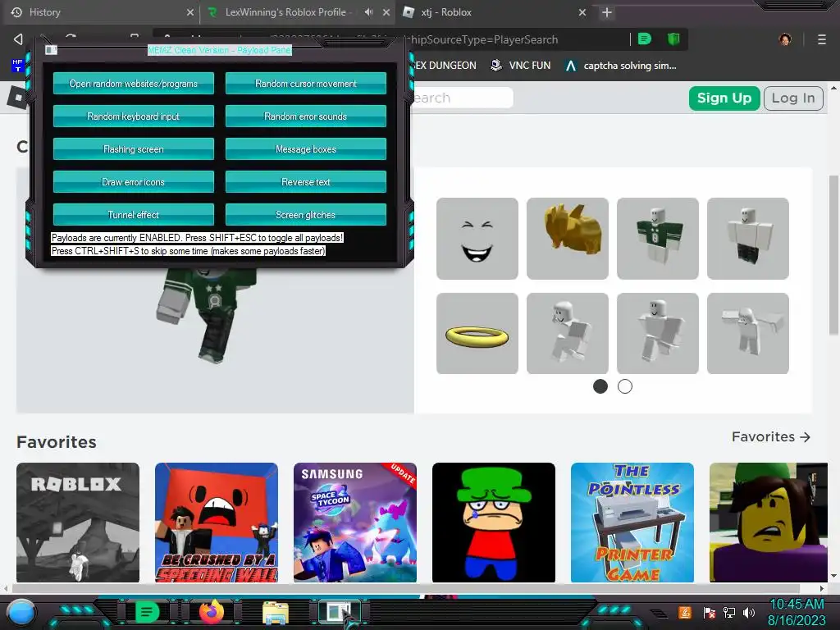The image size is (840, 630).
Task: Select the second carousel page dot
Action: point(624,386)
